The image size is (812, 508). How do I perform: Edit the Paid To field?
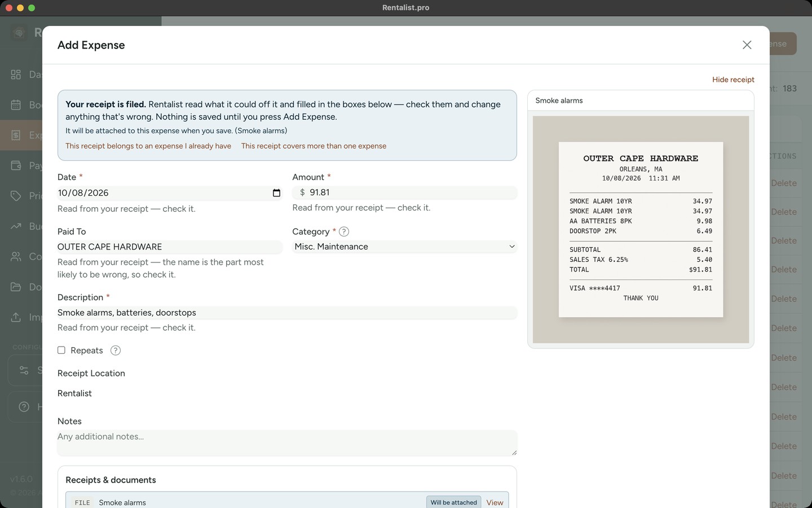pos(169,247)
